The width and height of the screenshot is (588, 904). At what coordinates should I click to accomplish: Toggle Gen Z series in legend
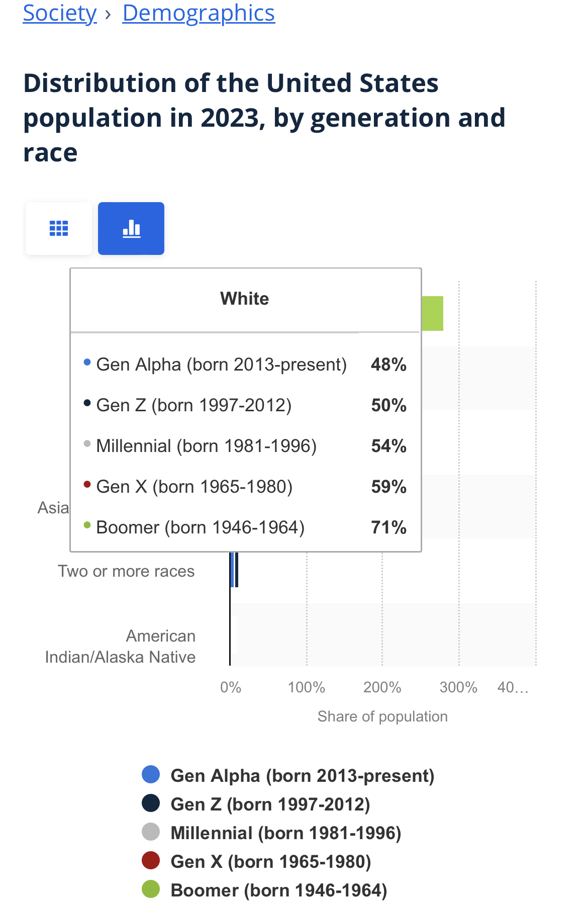point(270,804)
